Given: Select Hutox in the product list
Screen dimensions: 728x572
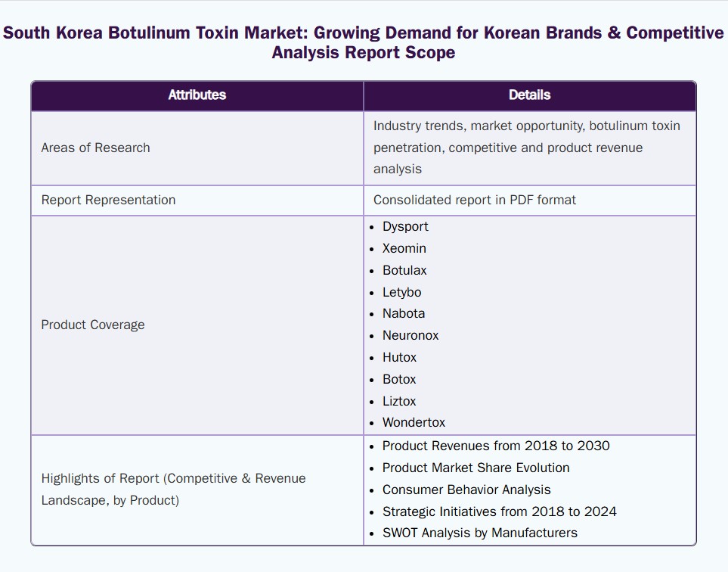Looking at the screenshot, I should tap(399, 357).
